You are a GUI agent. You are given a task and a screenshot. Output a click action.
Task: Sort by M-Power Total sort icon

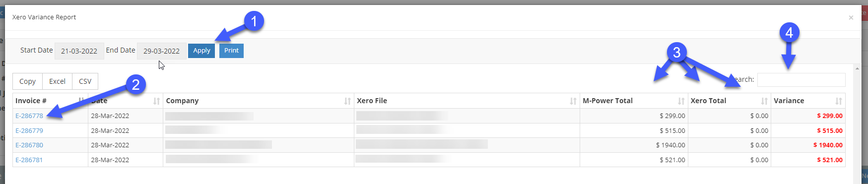(x=681, y=101)
